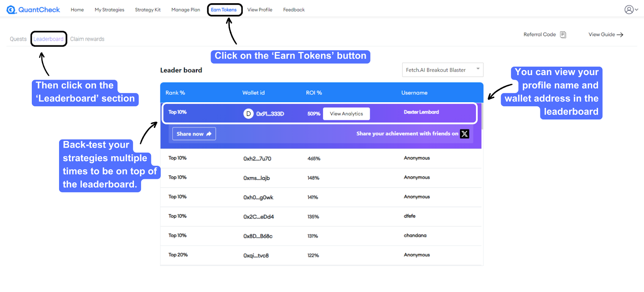The image size is (644, 292).
Task: Click the QuantCheck logo icon
Action: point(11,10)
